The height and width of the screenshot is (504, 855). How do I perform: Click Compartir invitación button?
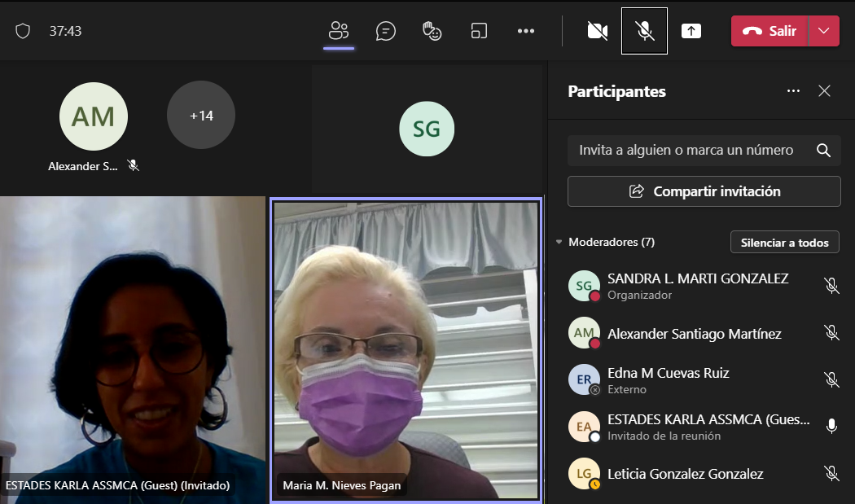tap(704, 191)
